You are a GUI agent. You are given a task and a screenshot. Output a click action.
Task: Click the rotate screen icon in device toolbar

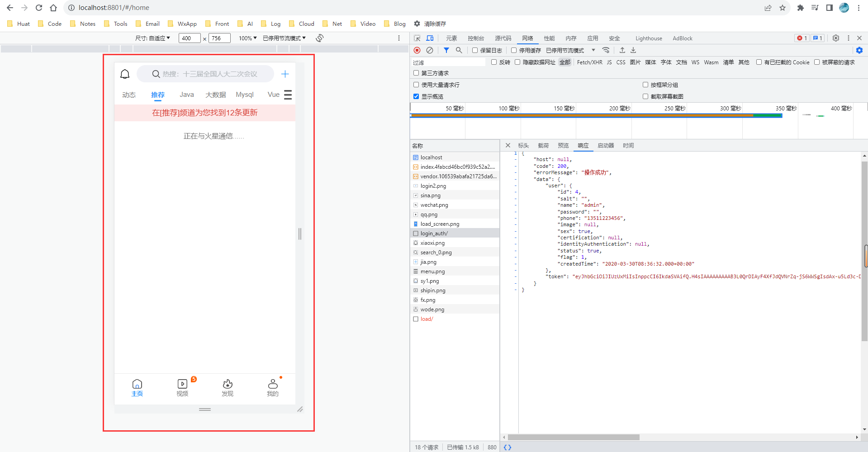coord(320,38)
